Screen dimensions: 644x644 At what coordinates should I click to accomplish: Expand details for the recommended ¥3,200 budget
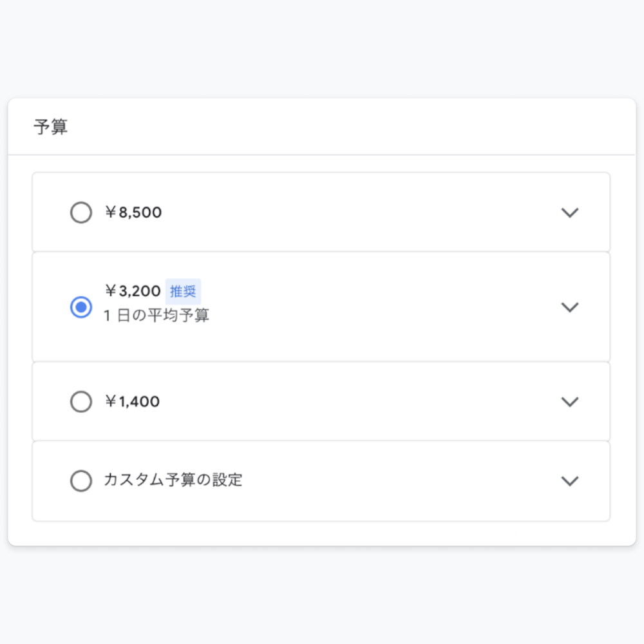569,307
